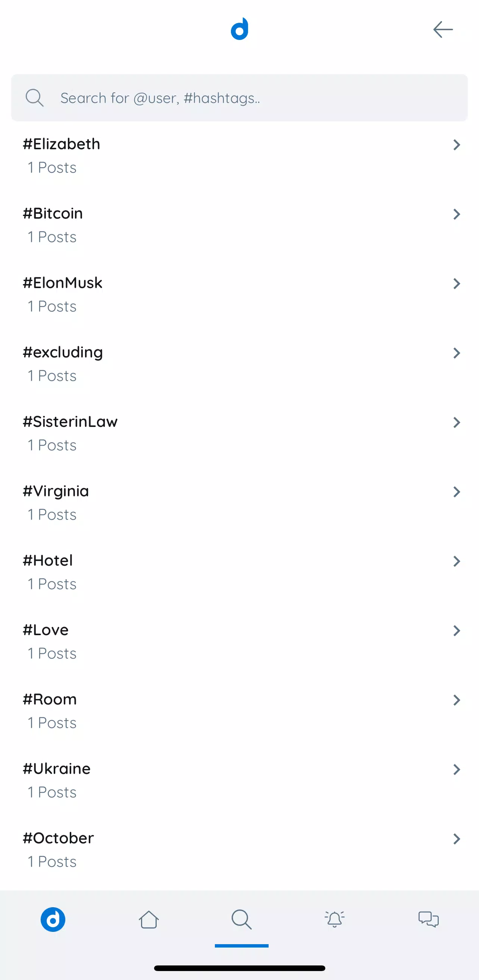Expand the #ElonMusk chevron

457,283
